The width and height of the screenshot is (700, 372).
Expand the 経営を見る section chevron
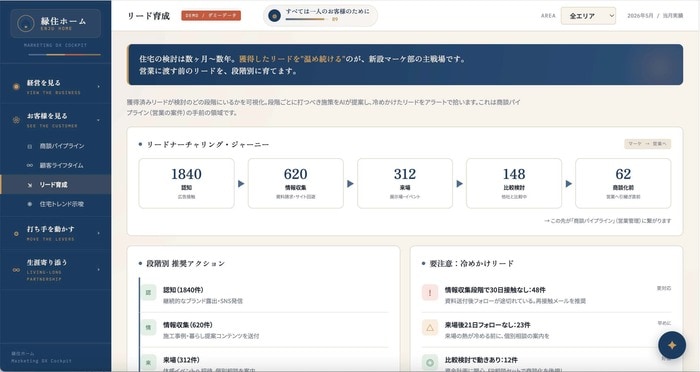click(x=99, y=87)
